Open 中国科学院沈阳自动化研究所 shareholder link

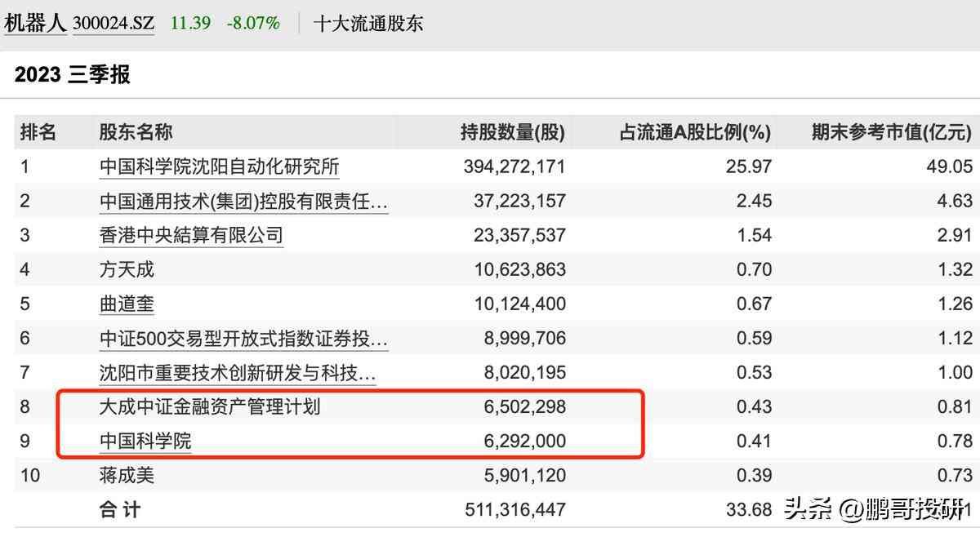219,167
